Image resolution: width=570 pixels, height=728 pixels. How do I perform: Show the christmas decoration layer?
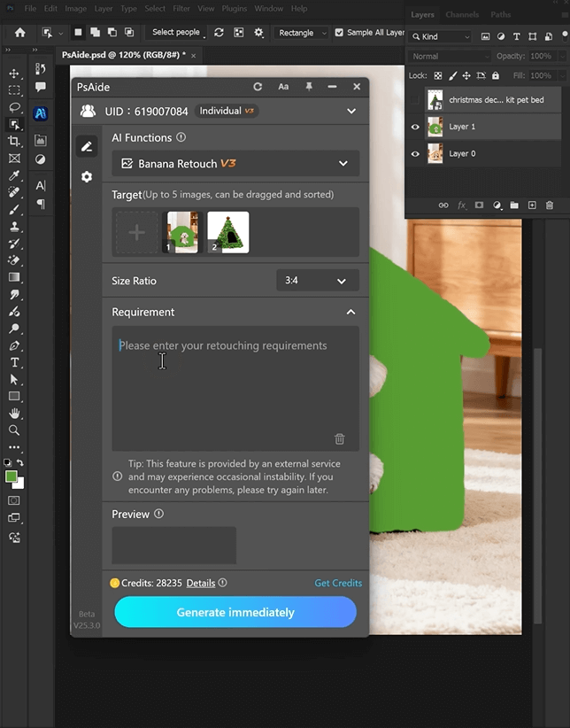[415, 100]
